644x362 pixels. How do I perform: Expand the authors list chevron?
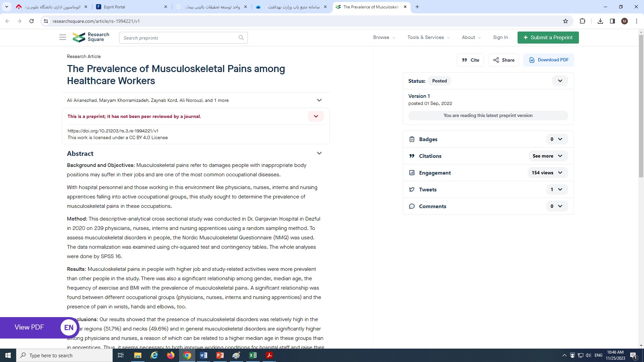pyautogui.click(x=319, y=100)
